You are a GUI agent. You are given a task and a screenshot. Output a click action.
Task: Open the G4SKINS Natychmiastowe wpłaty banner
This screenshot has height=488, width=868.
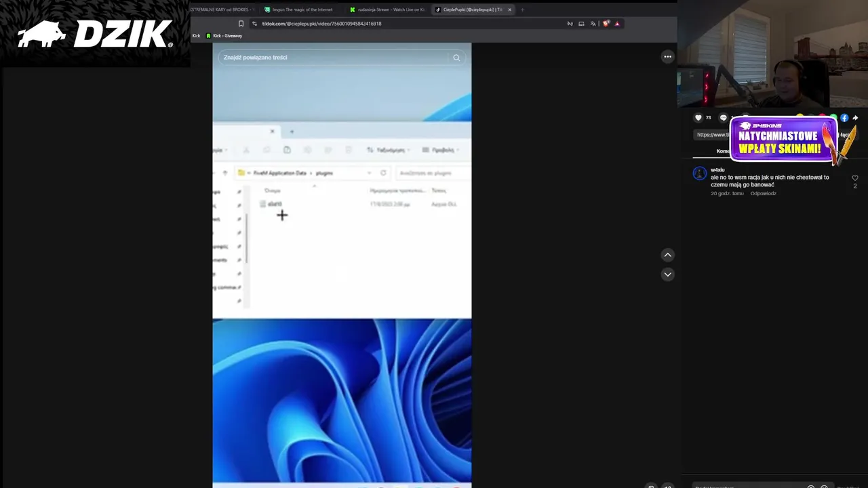[x=784, y=140]
